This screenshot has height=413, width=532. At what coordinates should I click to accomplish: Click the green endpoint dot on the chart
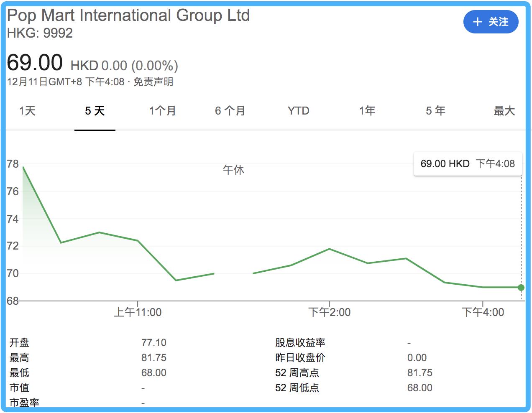click(x=521, y=287)
